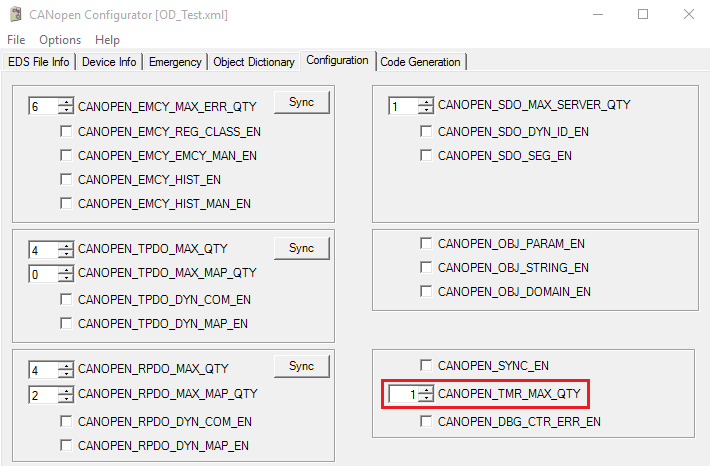
Task: Click the CANOPEN_TPDO_MAX_MAP_QTY value field
Action: pyautogui.click(x=43, y=274)
